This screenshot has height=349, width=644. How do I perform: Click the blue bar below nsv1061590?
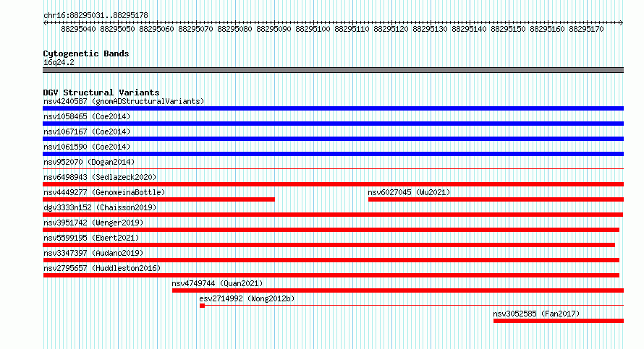(x=333, y=154)
